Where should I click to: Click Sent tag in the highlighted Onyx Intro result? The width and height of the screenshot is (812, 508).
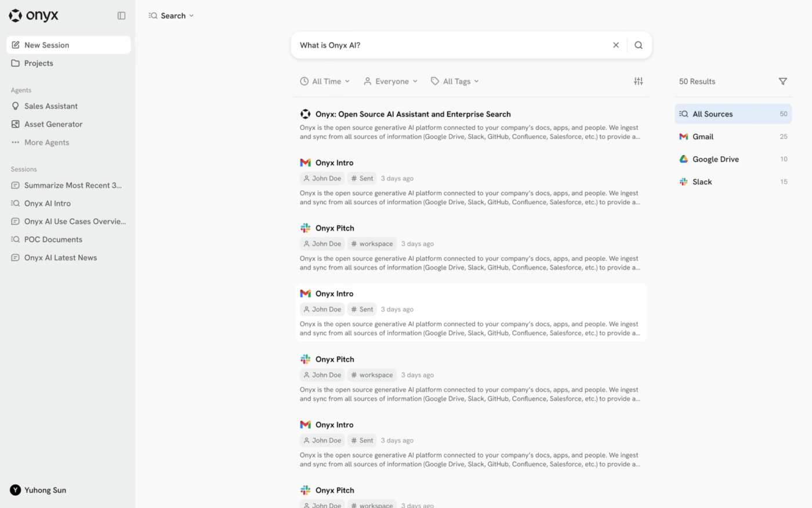point(362,309)
